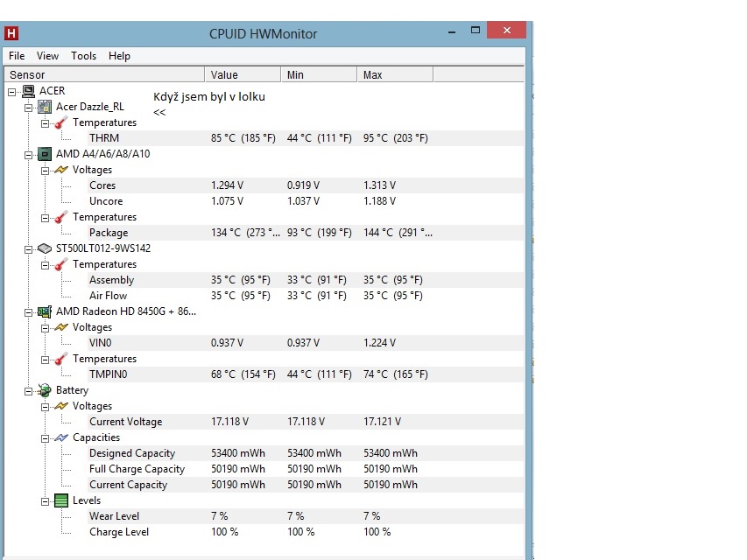
Task: Click the THRM value 85 °C (185 °F)
Action: click(x=243, y=138)
